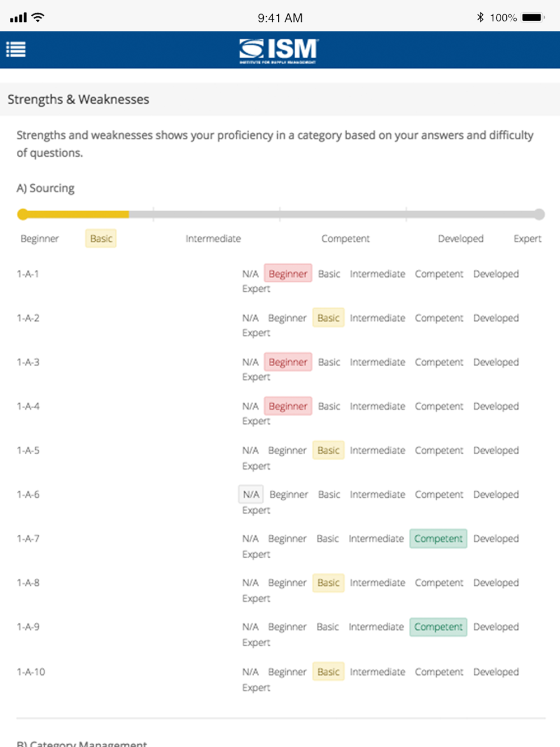Tap the Wi-Fi status icon
The image size is (560, 747).
[38, 17]
